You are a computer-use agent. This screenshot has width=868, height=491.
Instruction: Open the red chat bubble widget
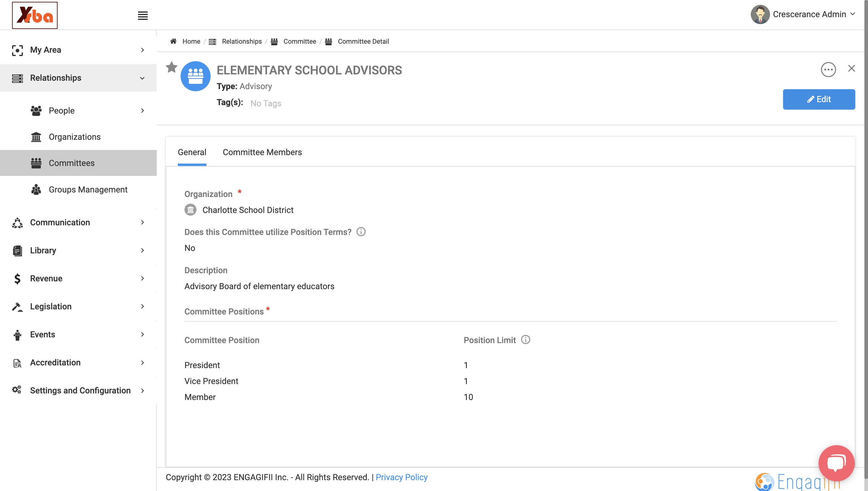[836, 463]
